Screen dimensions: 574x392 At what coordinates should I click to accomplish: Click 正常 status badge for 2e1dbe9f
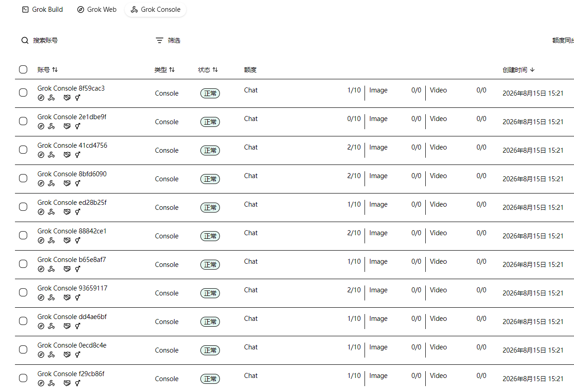point(210,122)
